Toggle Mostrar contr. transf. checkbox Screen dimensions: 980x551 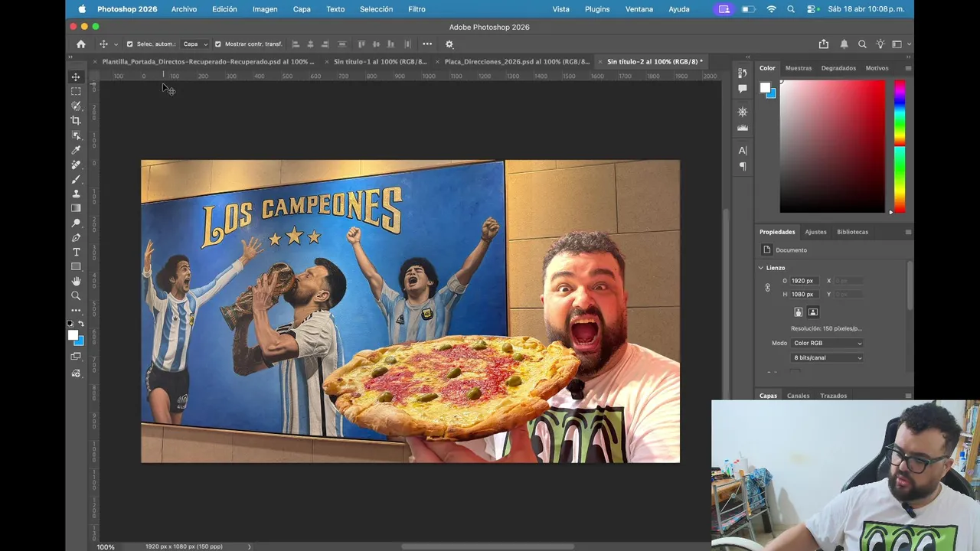pos(217,44)
